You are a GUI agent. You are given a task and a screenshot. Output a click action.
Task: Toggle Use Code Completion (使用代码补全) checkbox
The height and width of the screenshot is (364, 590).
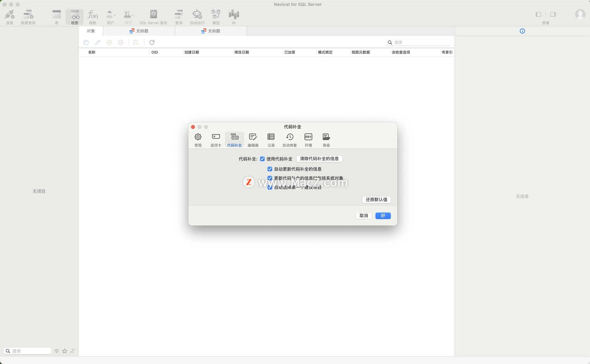click(x=262, y=159)
